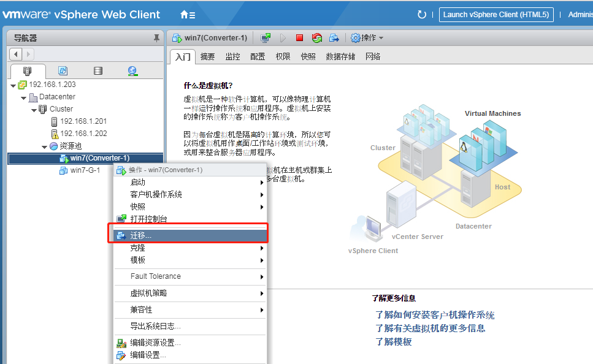The width and height of the screenshot is (593, 364).
Task: Switch to the 配置 tab
Action: (x=258, y=57)
